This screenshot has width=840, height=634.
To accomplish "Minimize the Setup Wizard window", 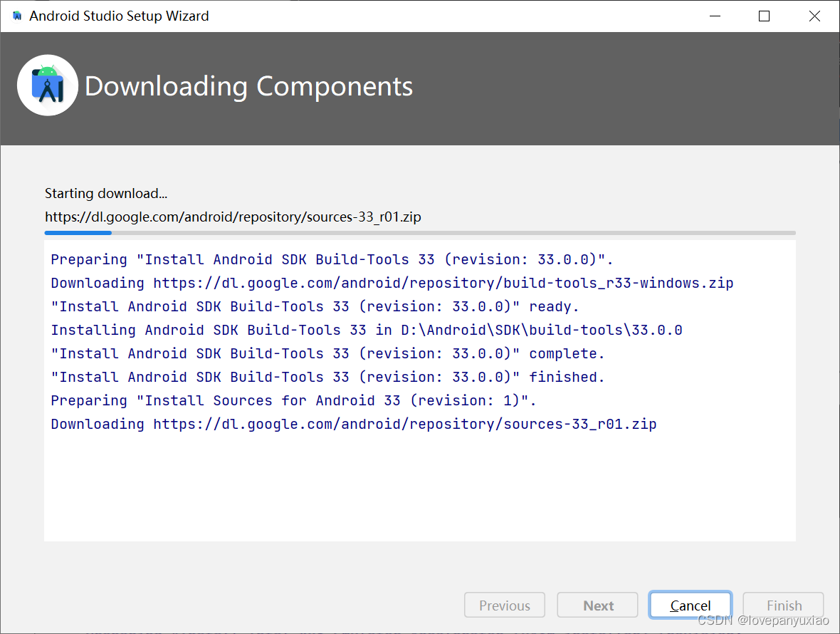I will tap(715, 16).
